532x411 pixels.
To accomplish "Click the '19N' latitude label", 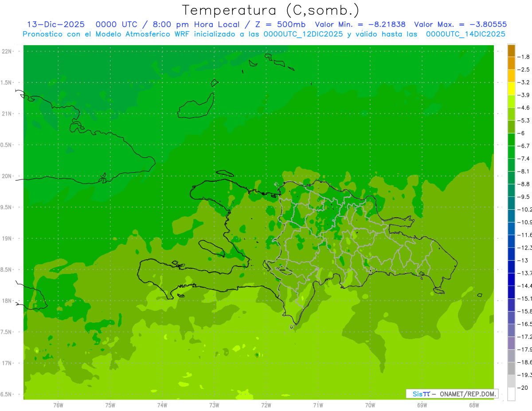I will (7, 239).
